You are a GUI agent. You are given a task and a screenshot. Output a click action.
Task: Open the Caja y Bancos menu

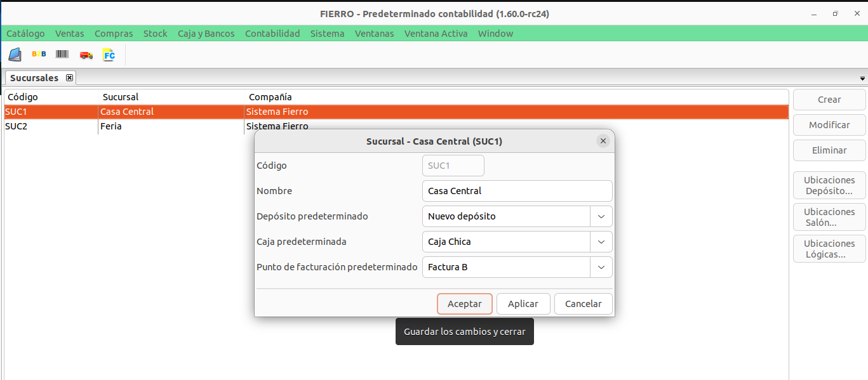point(206,34)
